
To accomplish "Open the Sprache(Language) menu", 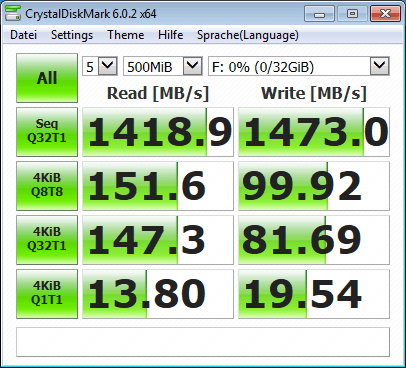I will pos(248,35).
